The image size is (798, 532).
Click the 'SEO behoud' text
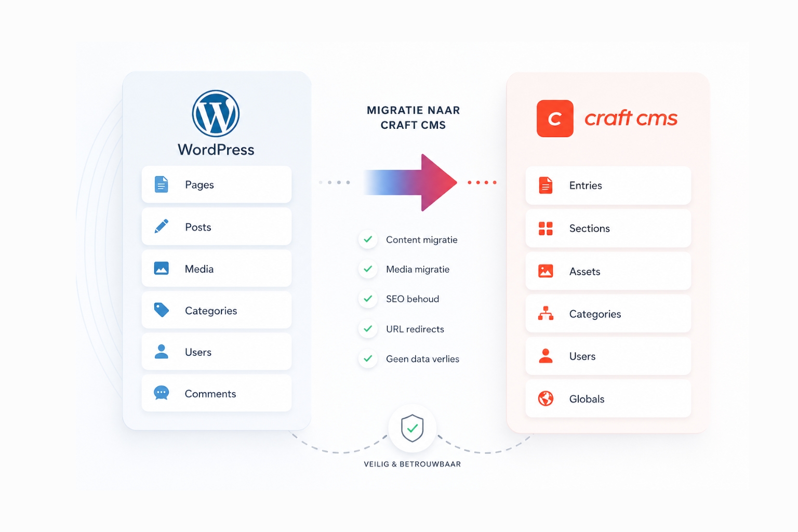(x=413, y=299)
